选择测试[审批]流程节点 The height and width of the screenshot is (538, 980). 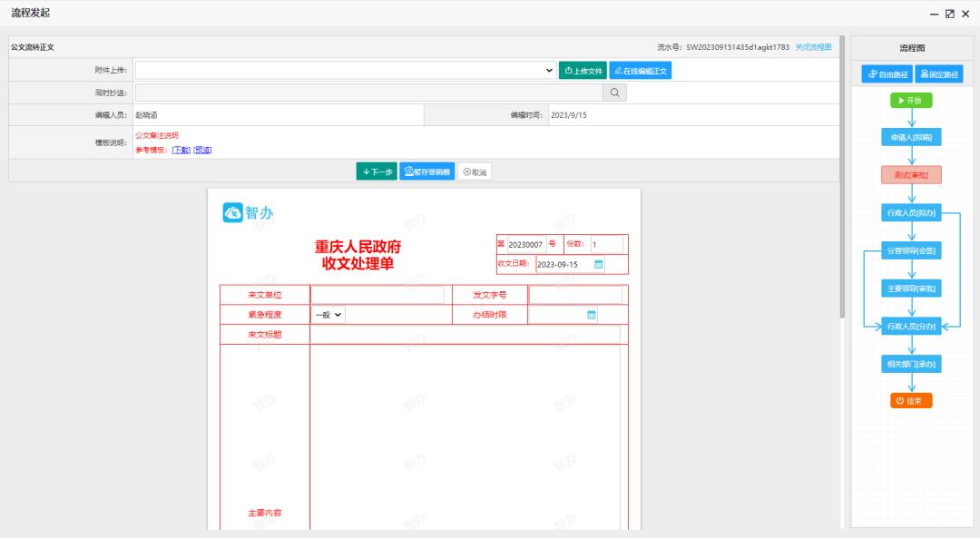pyautogui.click(x=910, y=175)
